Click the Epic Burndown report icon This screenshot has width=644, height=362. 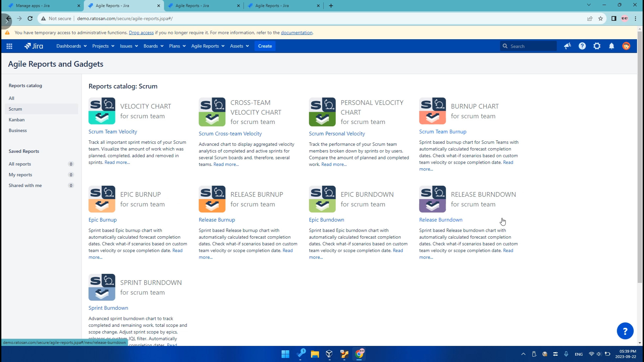point(322,199)
